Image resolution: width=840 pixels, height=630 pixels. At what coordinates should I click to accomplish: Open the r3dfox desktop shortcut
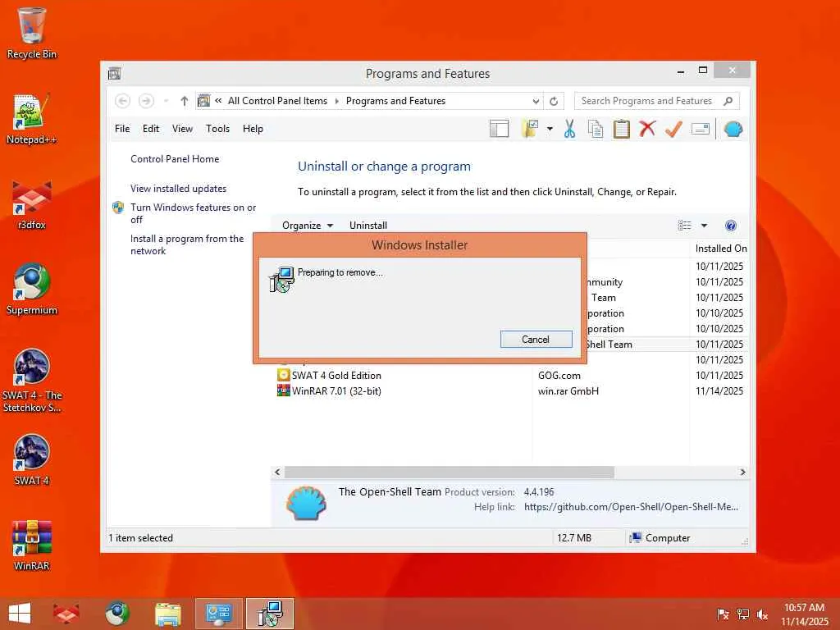(32, 204)
